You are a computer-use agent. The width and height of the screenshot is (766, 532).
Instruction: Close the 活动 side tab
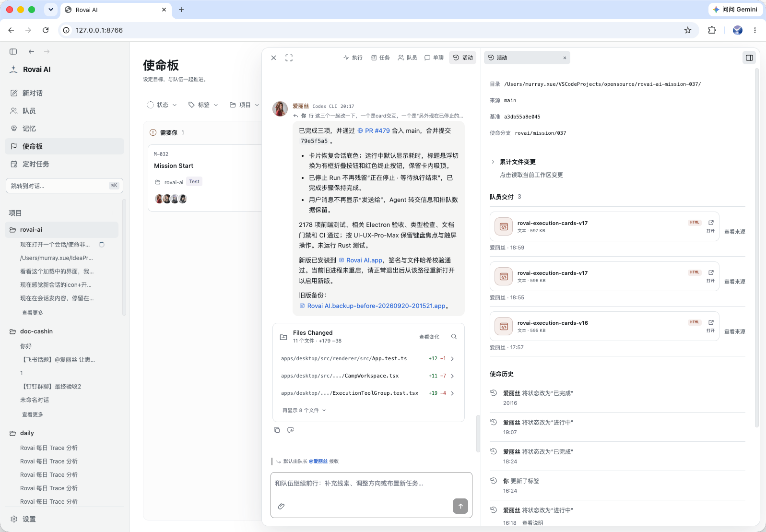(x=565, y=58)
